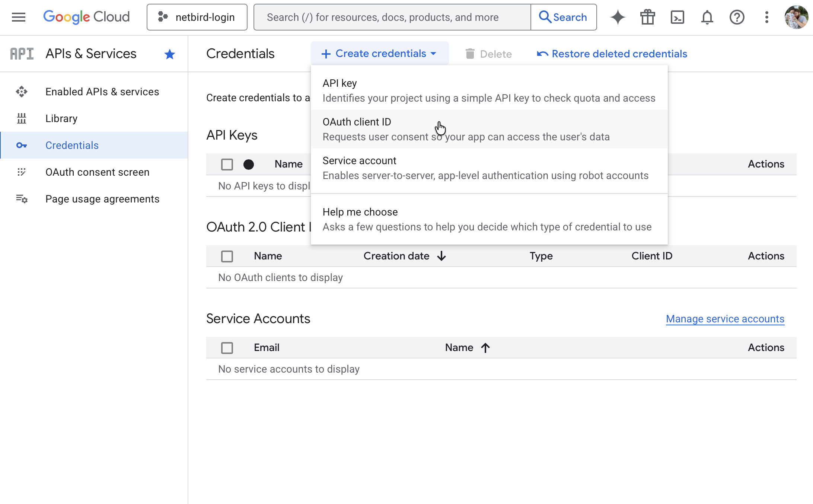Check the OAuth clients select-all checkbox
Screen dimensions: 813x504
pyautogui.click(x=227, y=256)
